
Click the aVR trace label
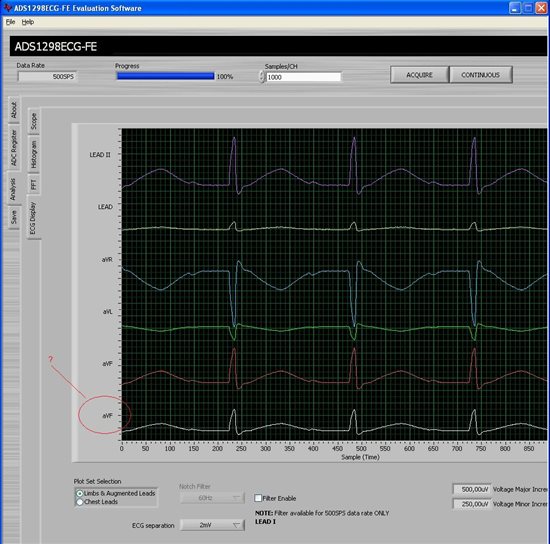pyautogui.click(x=107, y=260)
